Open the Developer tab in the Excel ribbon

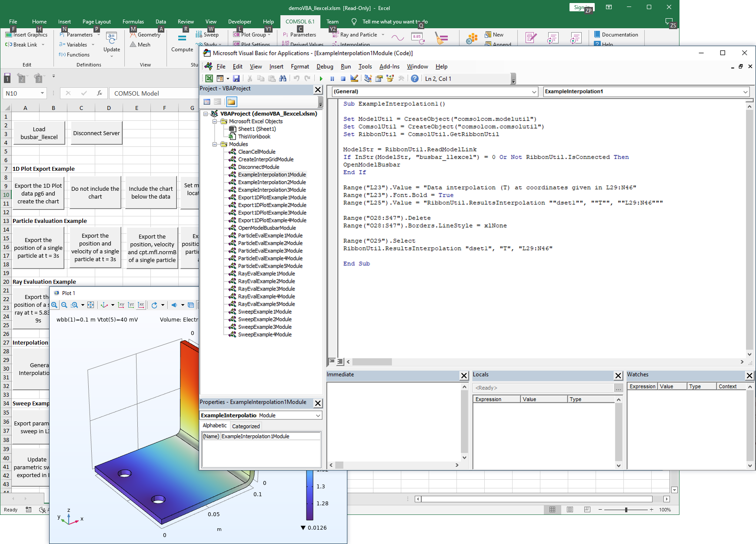coord(240,22)
